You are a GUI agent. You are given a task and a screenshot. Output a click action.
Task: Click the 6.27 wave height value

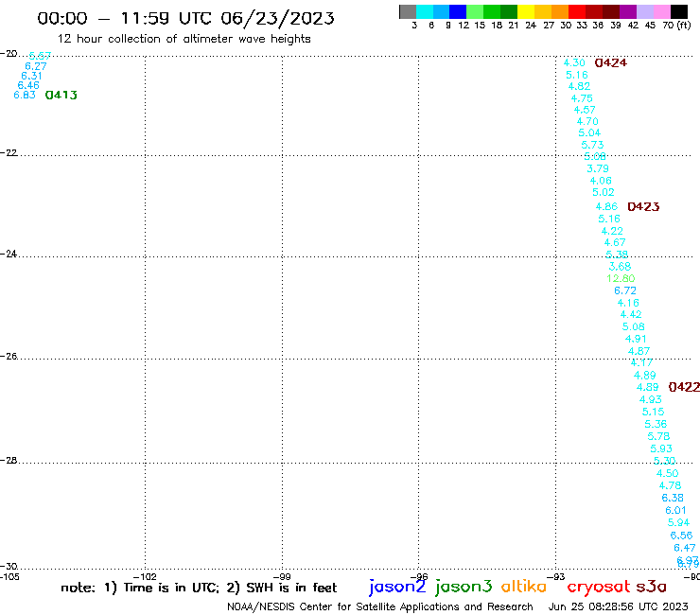click(x=36, y=66)
